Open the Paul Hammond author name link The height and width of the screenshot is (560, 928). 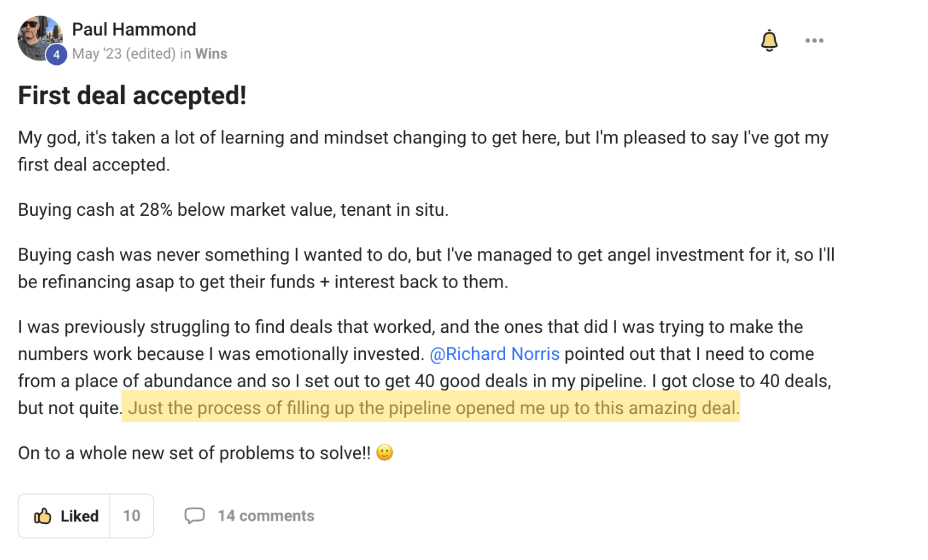pos(134,29)
